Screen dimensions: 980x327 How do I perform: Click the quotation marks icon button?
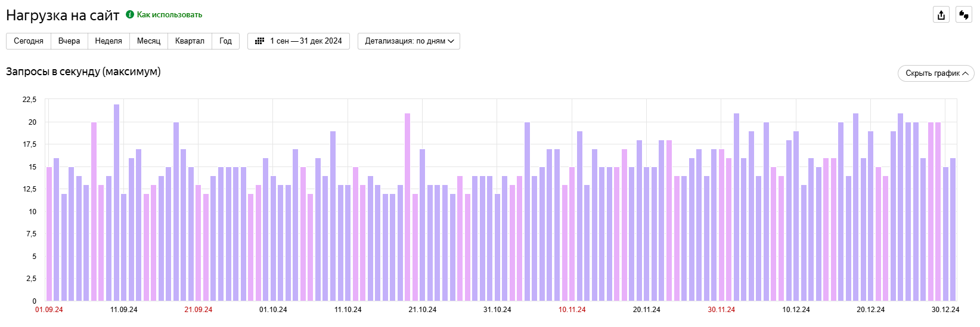pyautogui.click(x=964, y=15)
